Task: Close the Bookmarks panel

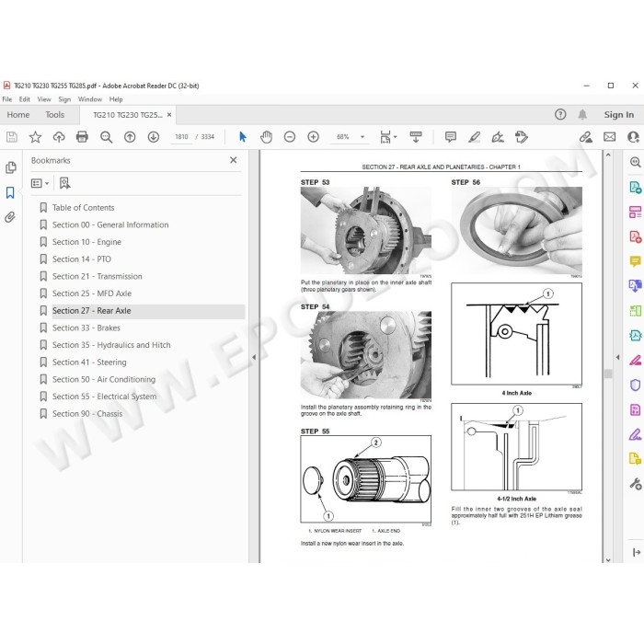Action: 234,160
